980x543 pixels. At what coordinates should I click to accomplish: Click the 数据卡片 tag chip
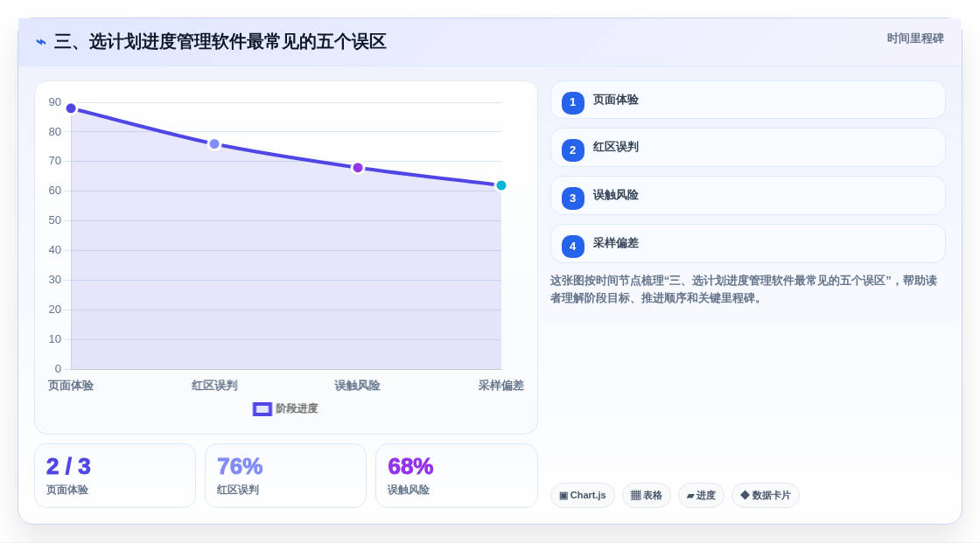click(x=766, y=496)
